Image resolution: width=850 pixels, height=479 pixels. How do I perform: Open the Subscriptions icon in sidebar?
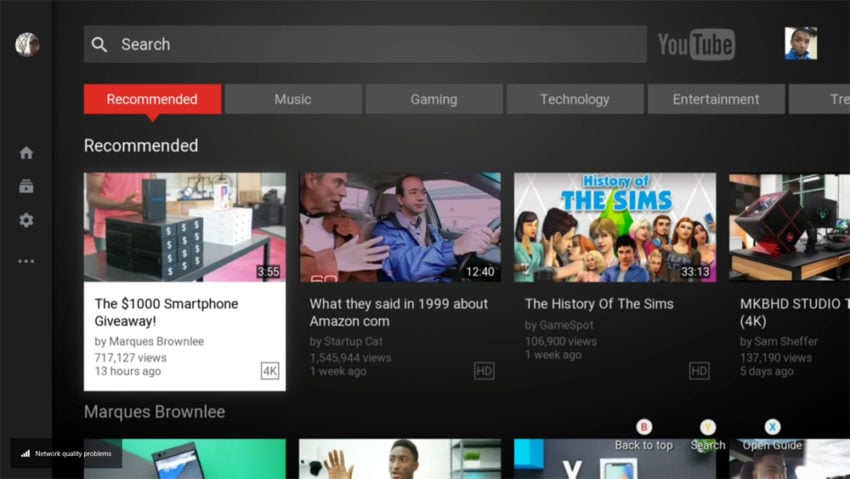pyautogui.click(x=26, y=186)
